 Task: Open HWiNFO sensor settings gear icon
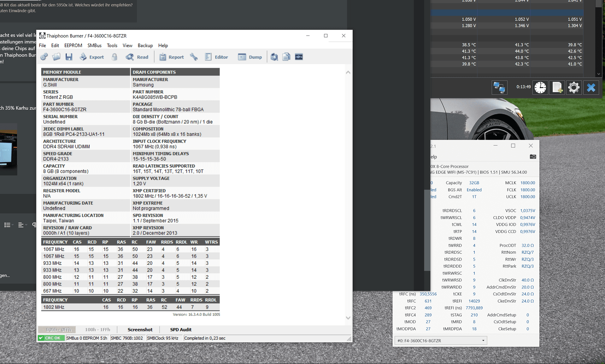point(574,88)
